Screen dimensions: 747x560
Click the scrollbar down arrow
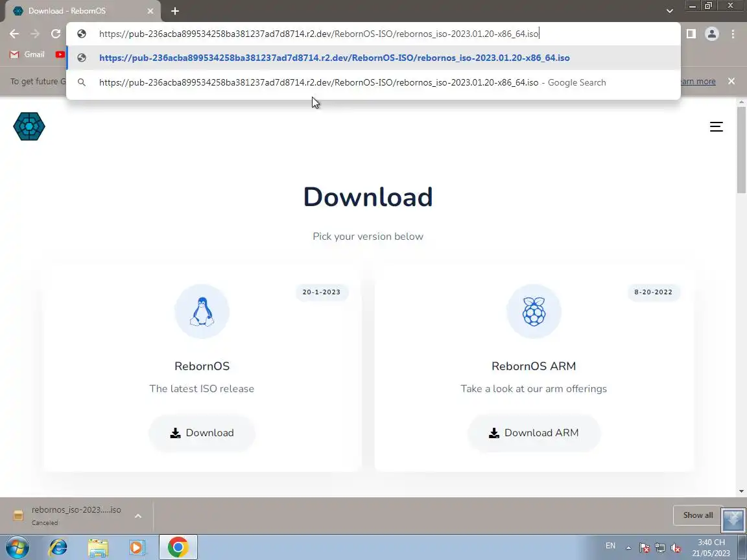[741, 491]
